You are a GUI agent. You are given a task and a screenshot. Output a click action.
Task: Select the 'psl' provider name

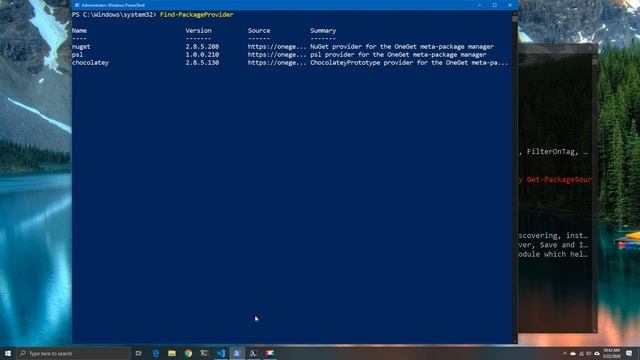tap(77, 55)
